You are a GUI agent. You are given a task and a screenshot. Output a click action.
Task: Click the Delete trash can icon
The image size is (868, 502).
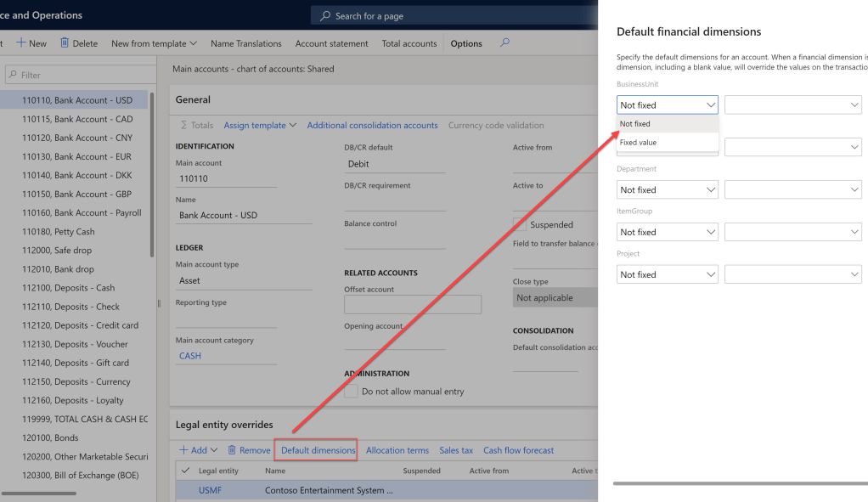pos(65,43)
